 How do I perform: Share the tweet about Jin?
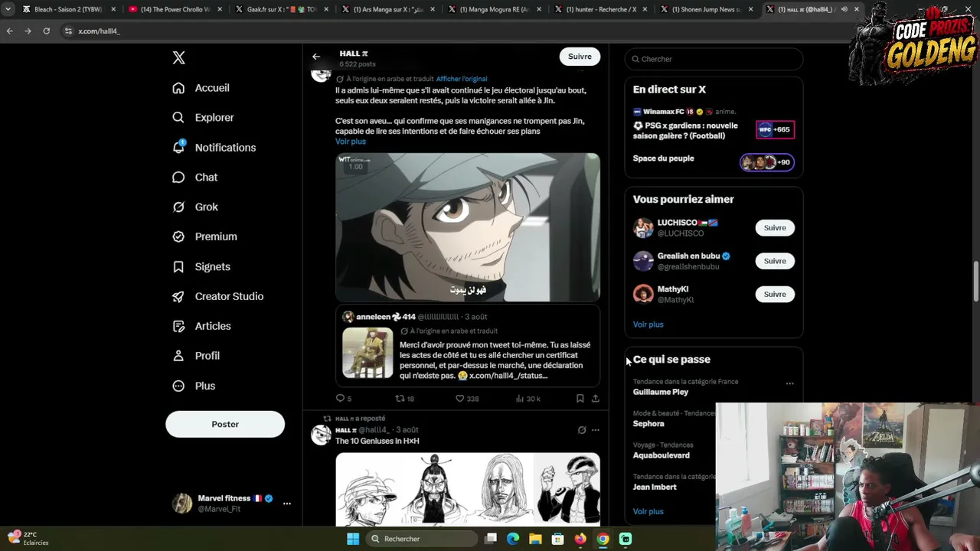[595, 399]
